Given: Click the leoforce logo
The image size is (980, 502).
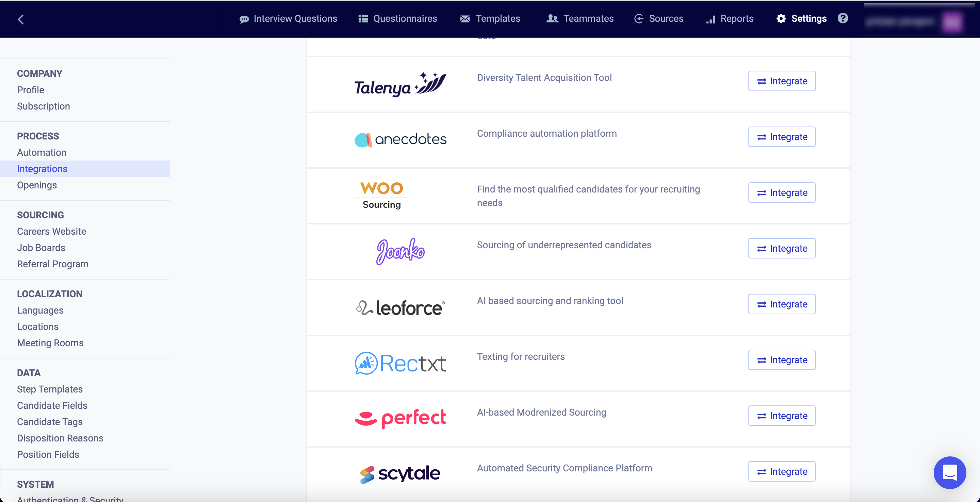Looking at the screenshot, I should (400, 307).
